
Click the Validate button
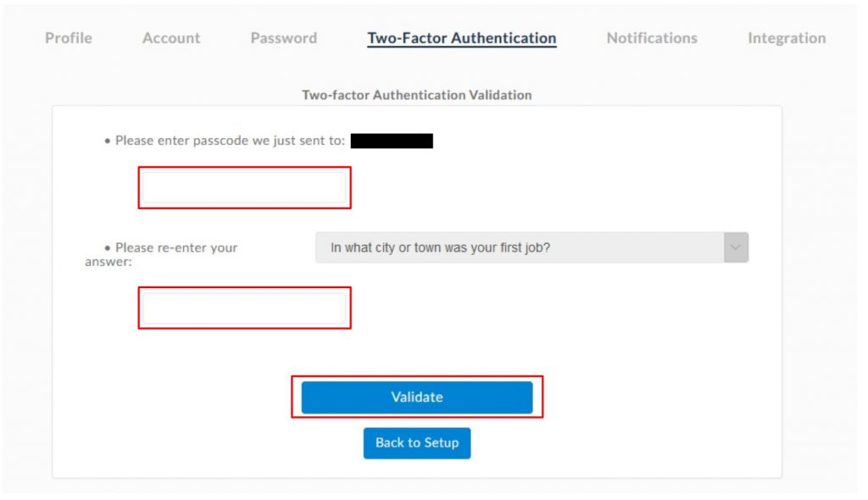point(416,397)
